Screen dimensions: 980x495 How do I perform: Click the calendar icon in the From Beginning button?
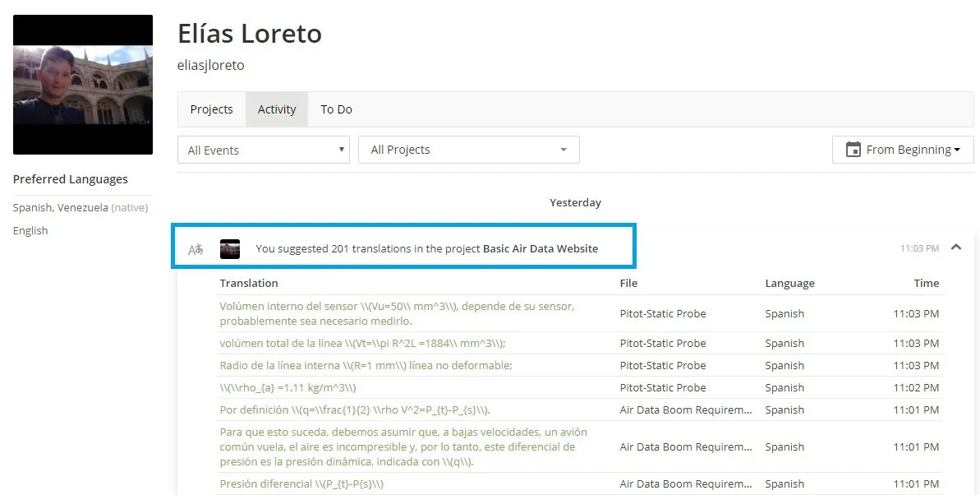click(x=853, y=150)
